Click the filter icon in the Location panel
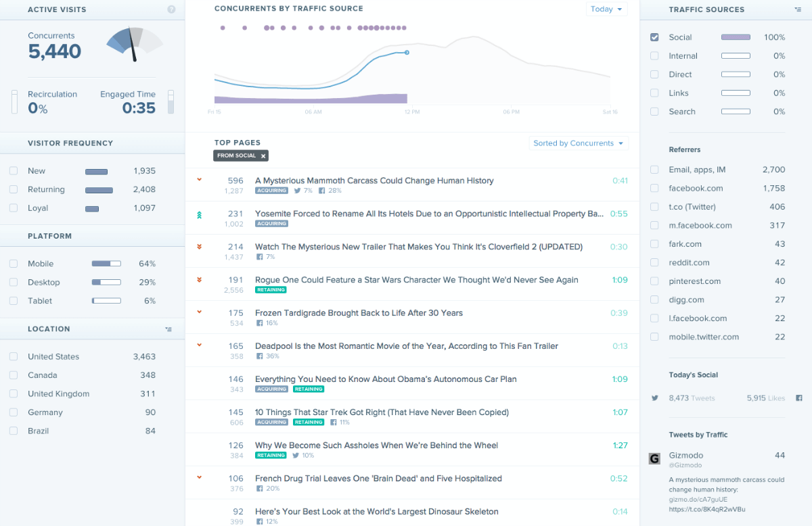The height and width of the screenshot is (526, 812). [168, 329]
